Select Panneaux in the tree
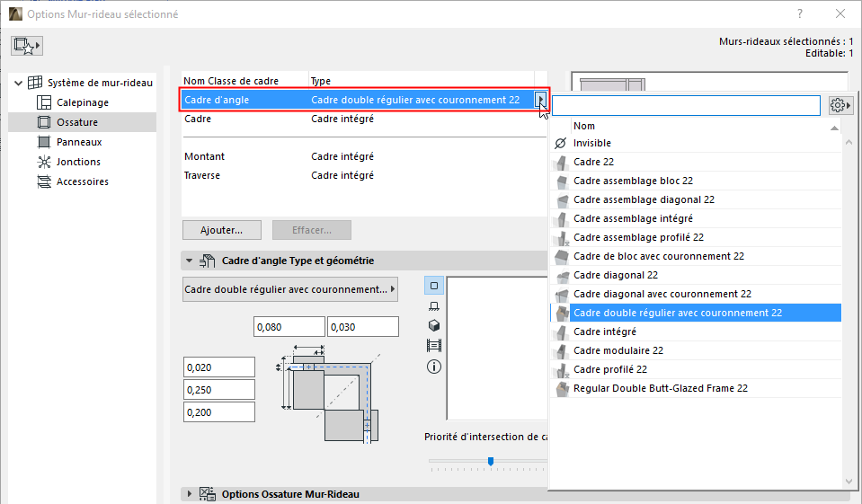862x504 pixels. click(x=79, y=142)
